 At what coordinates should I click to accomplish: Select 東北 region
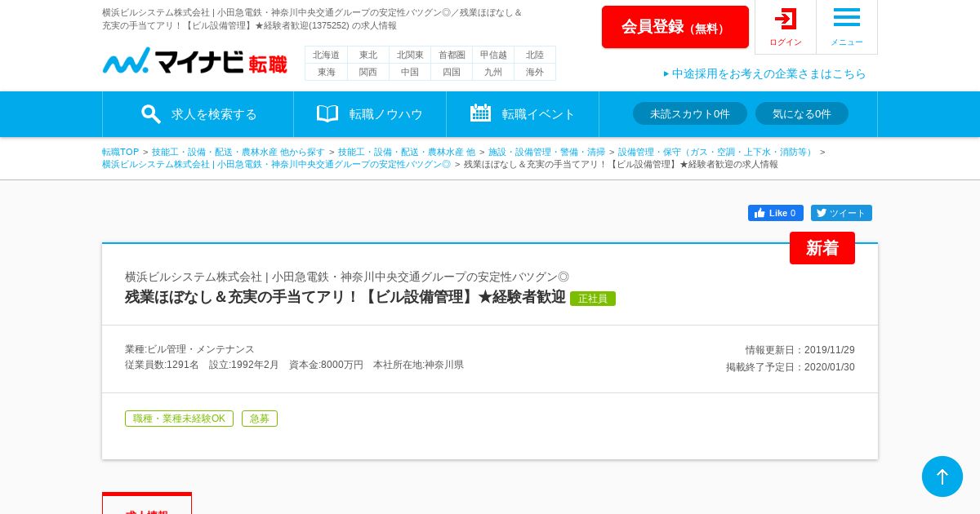pos(368,55)
